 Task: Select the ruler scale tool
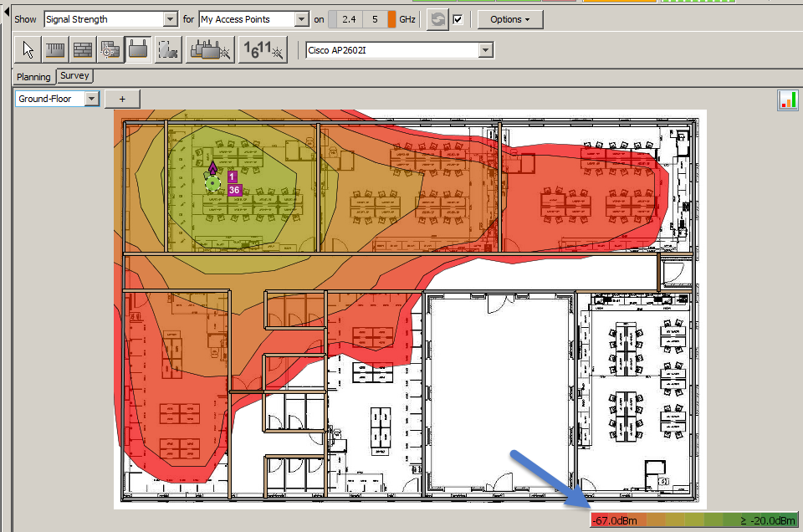pos(54,49)
